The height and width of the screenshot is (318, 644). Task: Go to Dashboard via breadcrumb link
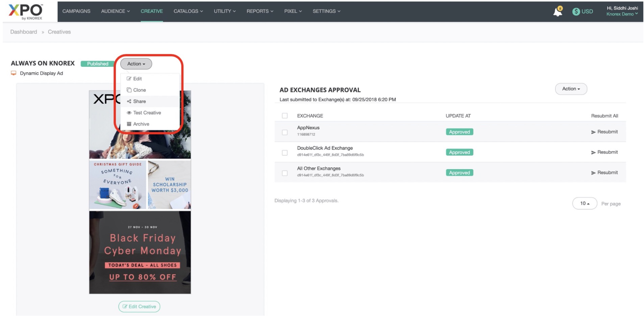pos(24,32)
